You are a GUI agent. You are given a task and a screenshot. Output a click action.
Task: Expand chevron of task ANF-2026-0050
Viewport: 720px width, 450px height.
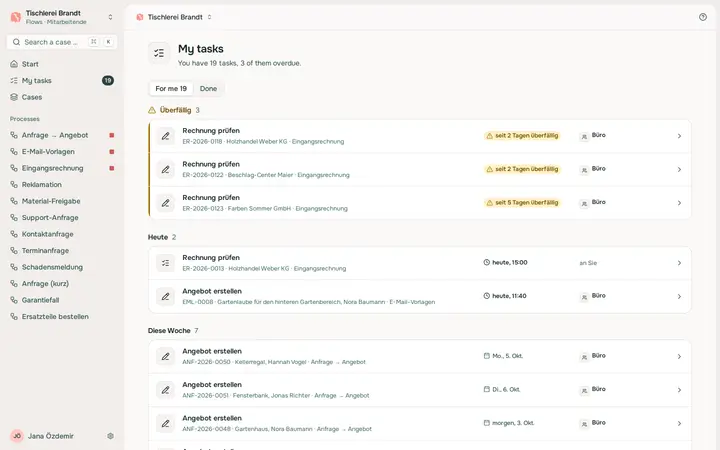pos(679,356)
